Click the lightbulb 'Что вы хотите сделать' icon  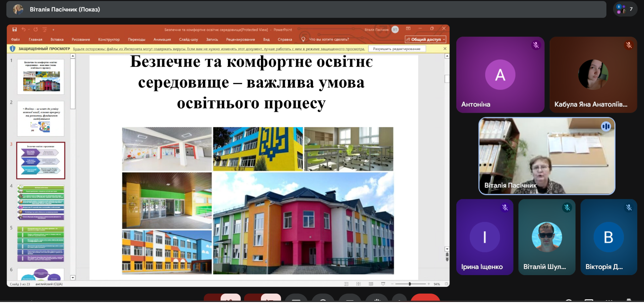pos(303,39)
